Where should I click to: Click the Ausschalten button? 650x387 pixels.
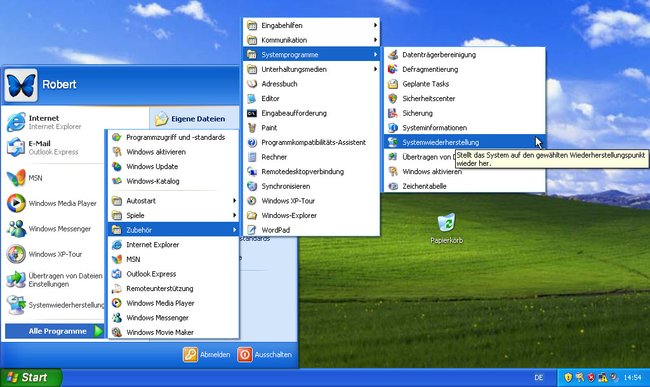(x=265, y=355)
